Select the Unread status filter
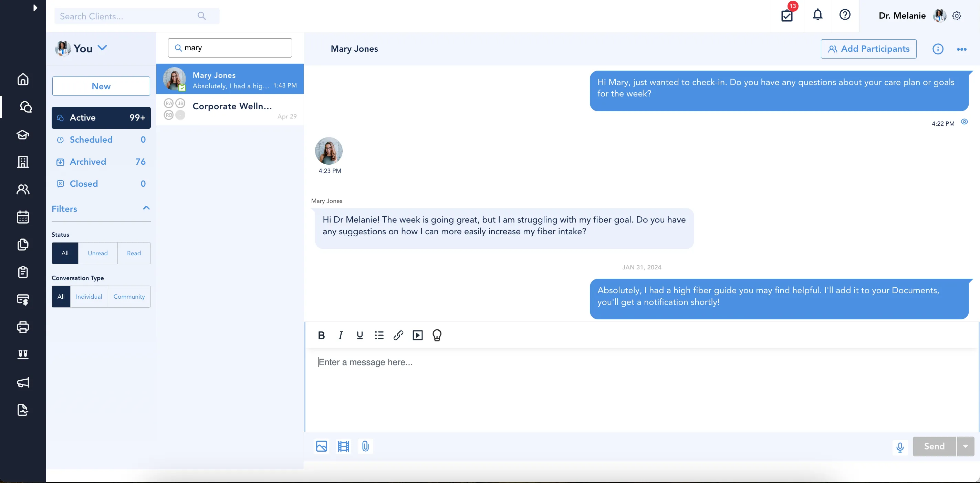This screenshot has height=483, width=980. click(x=97, y=253)
